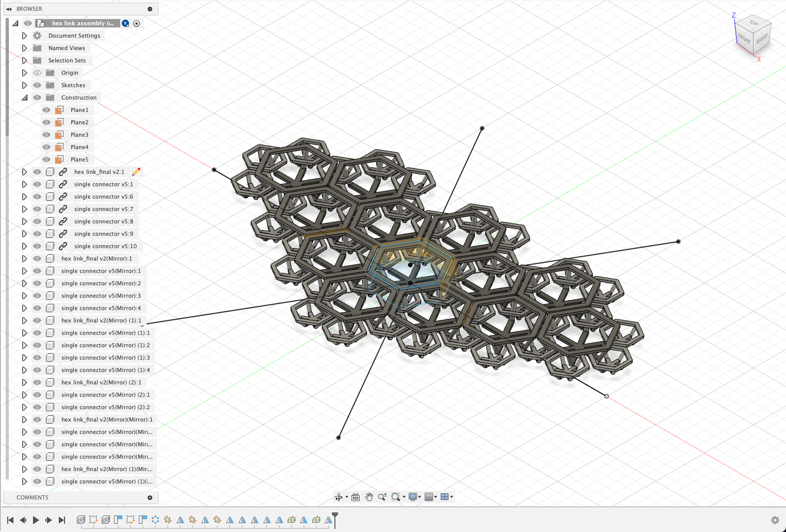The image size is (786, 532).
Task: Select the Pan tool in navigation bar
Action: click(x=369, y=497)
